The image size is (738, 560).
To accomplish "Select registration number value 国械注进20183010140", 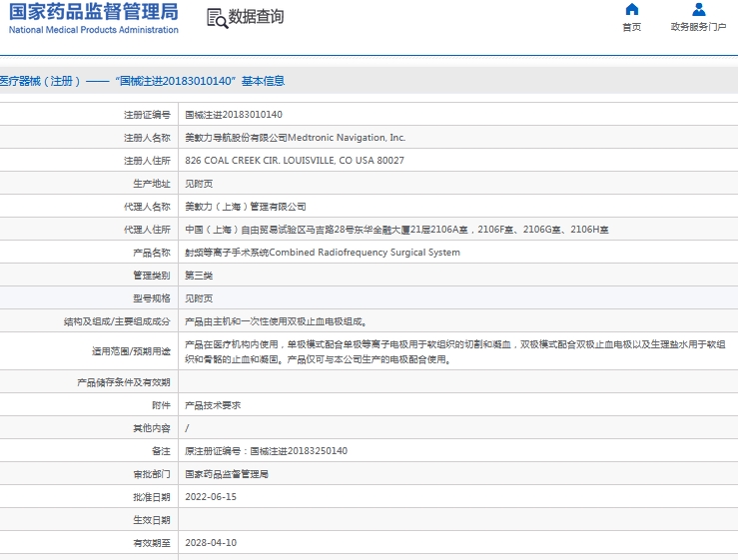I will tap(234, 115).
